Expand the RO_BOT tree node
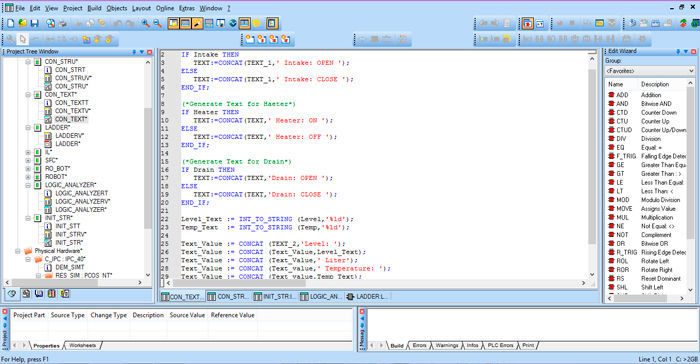 point(28,169)
